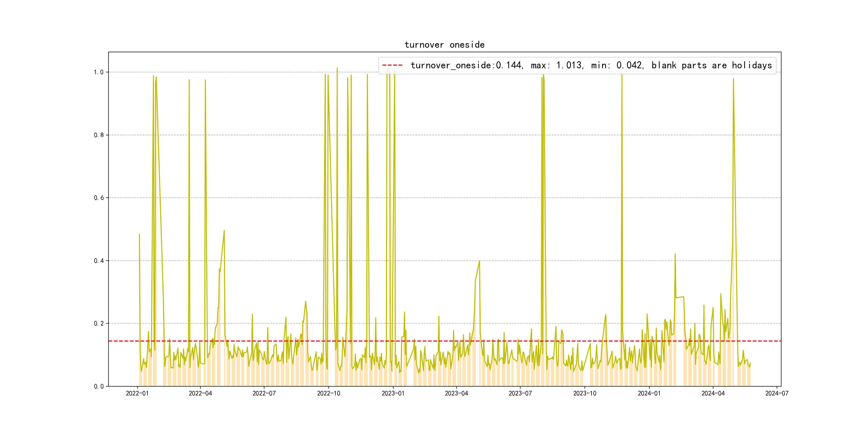This screenshot has width=868, height=434.
Task: Click the 0.0 y-axis tick label
Action: (98, 387)
